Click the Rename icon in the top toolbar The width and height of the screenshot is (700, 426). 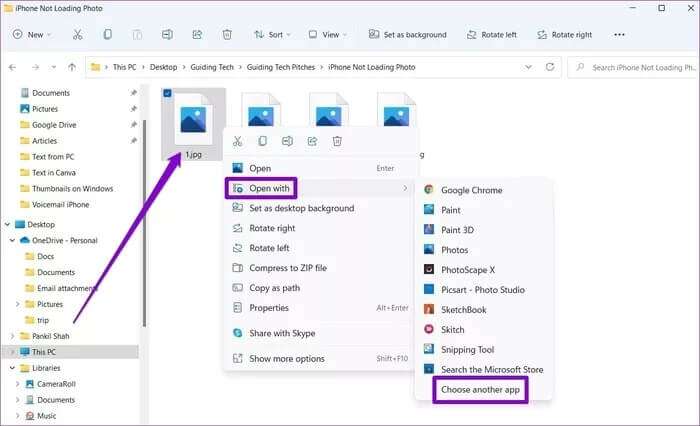pyautogui.click(x=167, y=34)
